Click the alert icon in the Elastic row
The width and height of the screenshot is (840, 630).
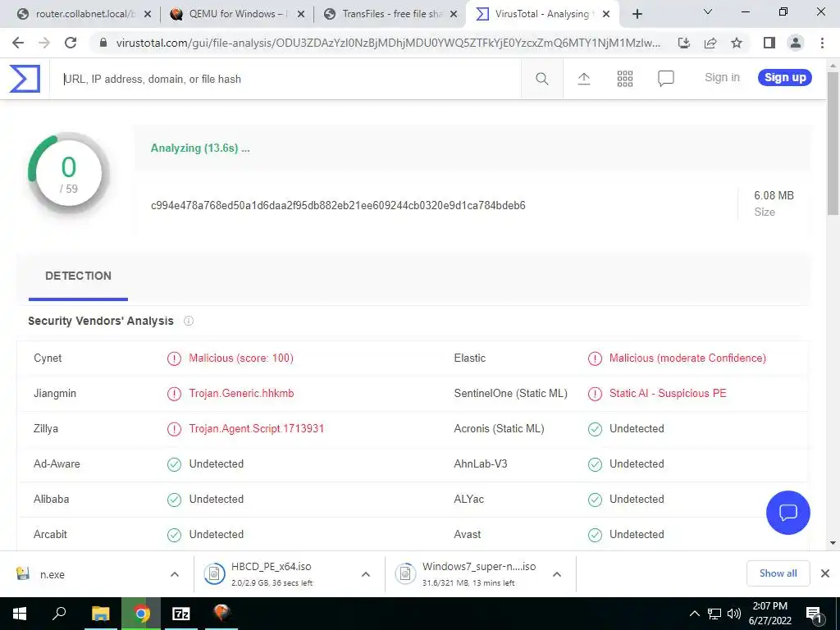(595, 358)
